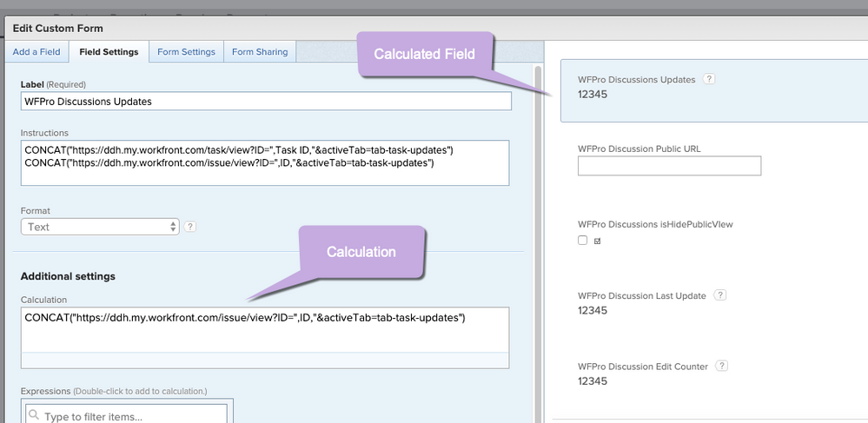
Task: Toggle the WFPro Discussions isHidePublicView checkbox
Action: [x=582, y=241]
